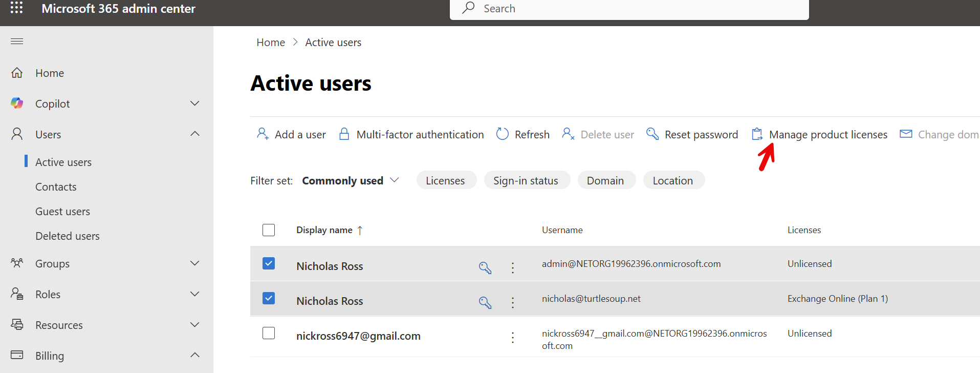
Task: Expand the Groups navigation section
Action: (x=194, y=263)
